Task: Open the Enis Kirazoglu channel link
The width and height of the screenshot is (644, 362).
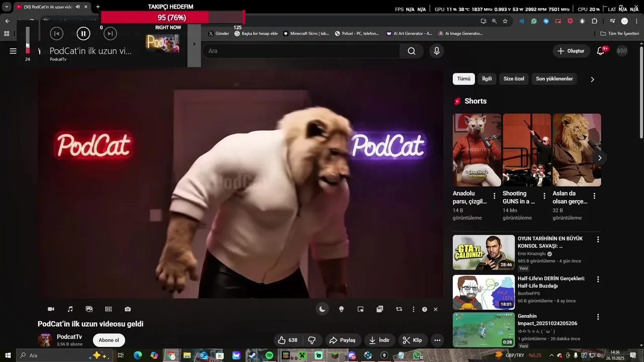Action: tap(531, 254)
